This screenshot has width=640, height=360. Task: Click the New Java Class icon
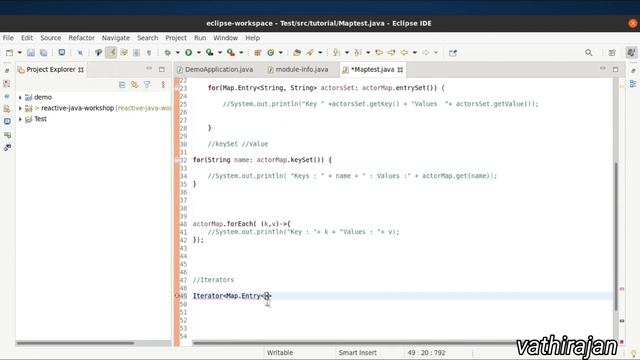point(270,53)
